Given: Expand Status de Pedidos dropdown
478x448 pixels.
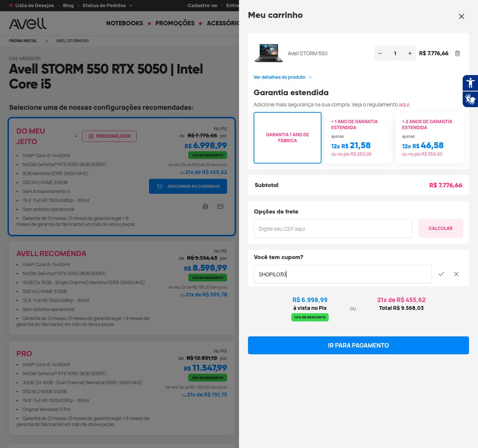Looking at the screenshot, I should click(107, 6).
